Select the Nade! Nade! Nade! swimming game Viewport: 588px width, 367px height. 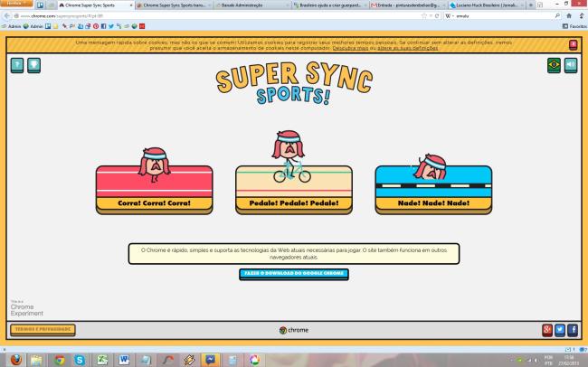click(433, 190)
